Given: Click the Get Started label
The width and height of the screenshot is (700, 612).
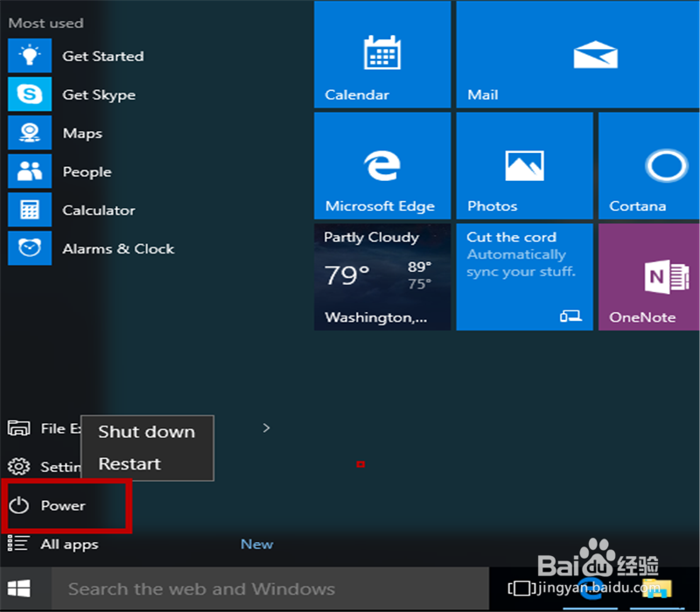Looking at the screenshot, I should point(103,56).
